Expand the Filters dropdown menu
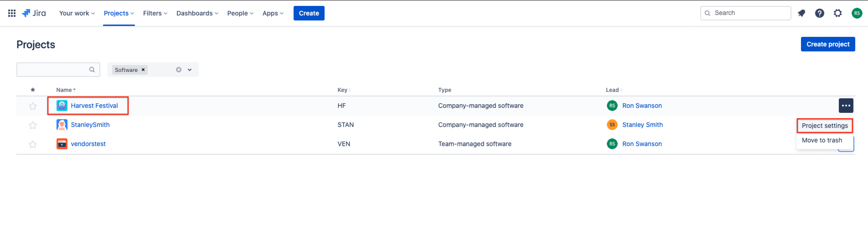This screenshot has width=868, height=243. pyautogui.click(x=155, y=13)
